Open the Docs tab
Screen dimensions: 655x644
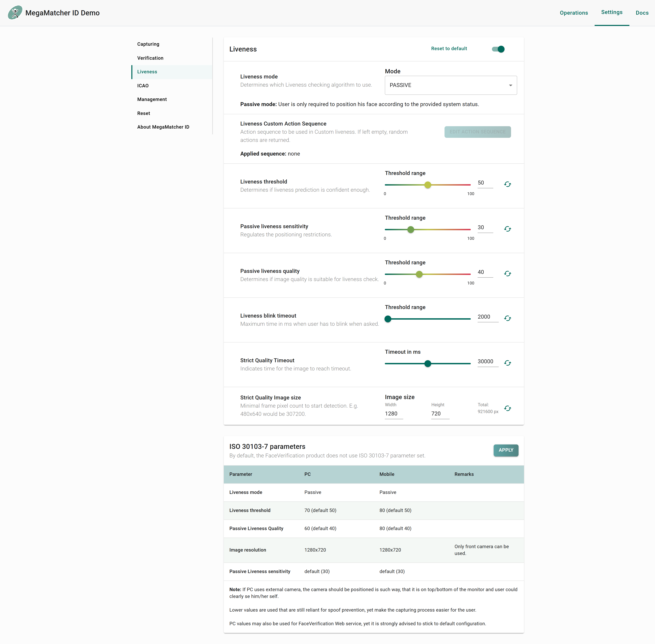pyautogui.click(x=642, y=13)
